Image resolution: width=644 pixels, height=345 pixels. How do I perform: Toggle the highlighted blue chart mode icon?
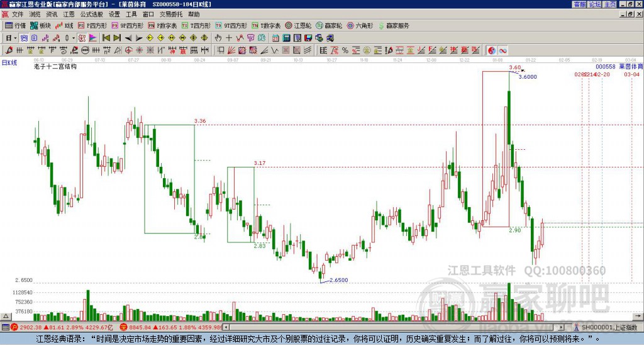click(x=25, y=38)
